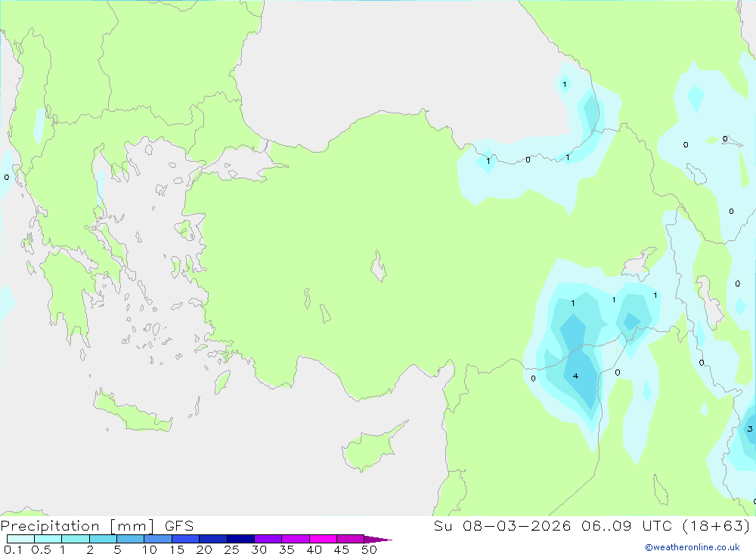The width and height of the screenshot is (756, 554).
Task: Click the '3' precipitation value on the map
Action: pyautogui.click(x=750, y=429)
